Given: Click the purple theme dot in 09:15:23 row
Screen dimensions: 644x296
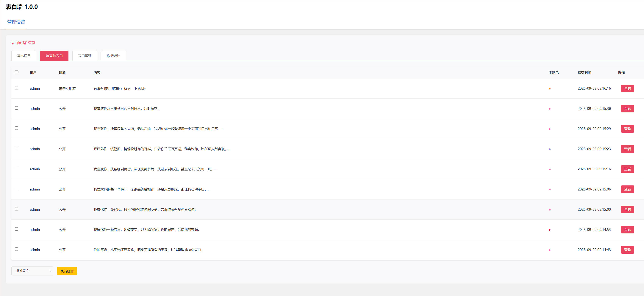Looking at the screenshot, I should (x=549, y=149).
